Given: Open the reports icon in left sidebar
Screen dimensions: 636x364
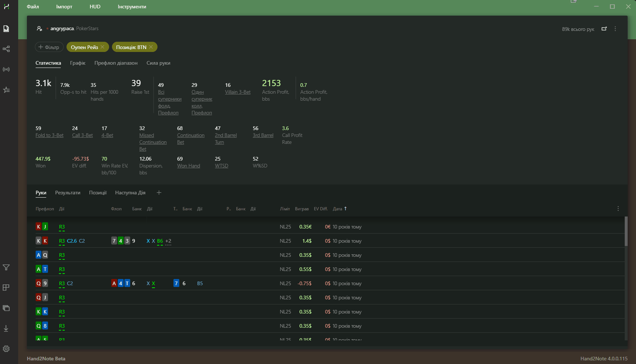Looking at the screenshot, I should click(x=6, y=29).
